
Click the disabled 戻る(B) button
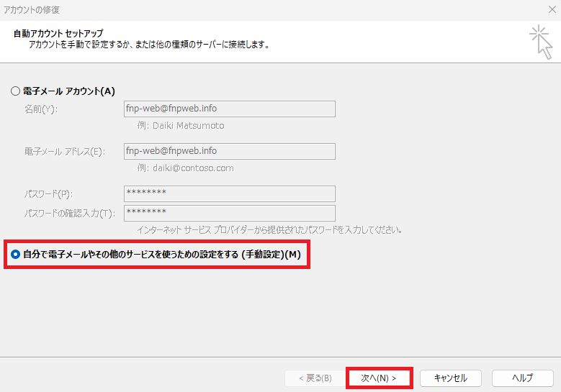(315, 378)
